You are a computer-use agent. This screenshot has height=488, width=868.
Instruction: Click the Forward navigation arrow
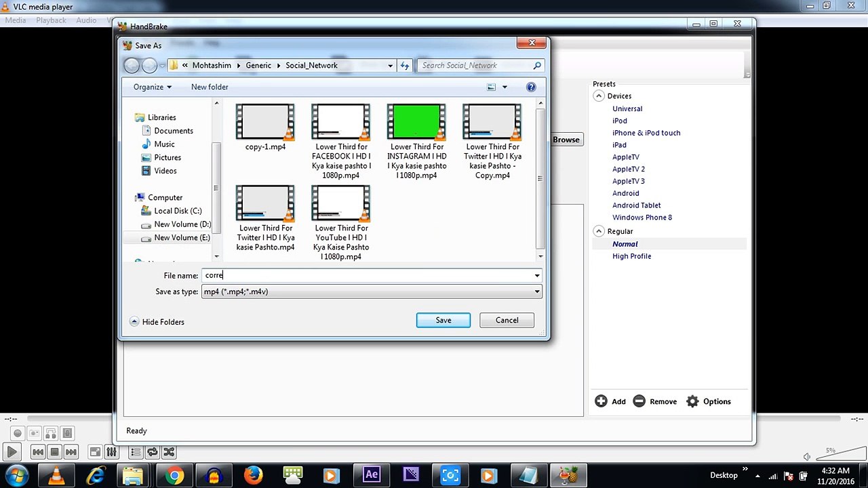(149, 65)
